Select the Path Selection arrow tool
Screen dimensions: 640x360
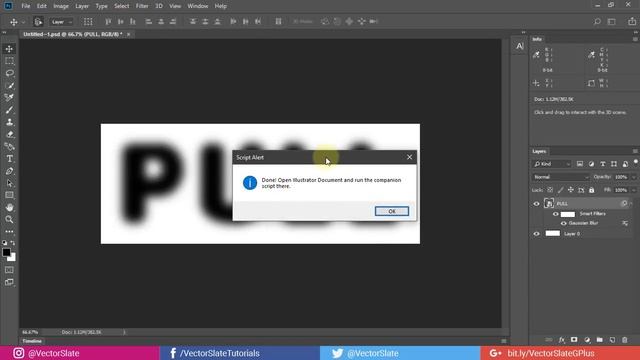click(9, 183)
